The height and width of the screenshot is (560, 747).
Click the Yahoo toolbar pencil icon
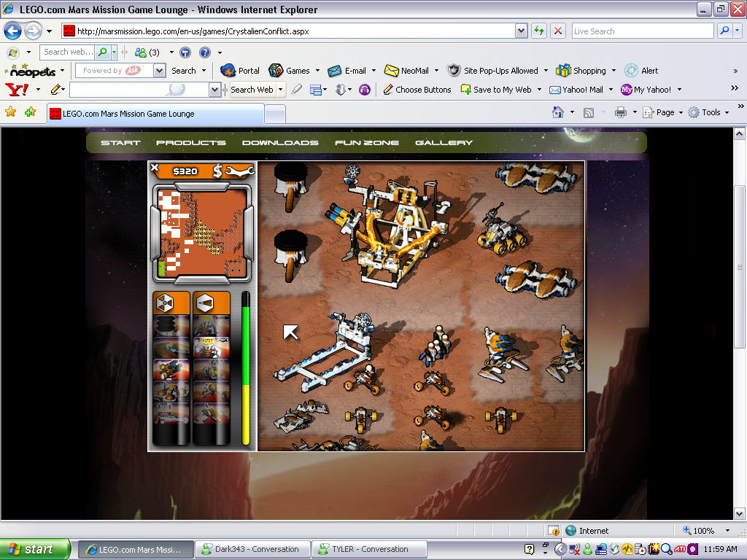point(56,89)
